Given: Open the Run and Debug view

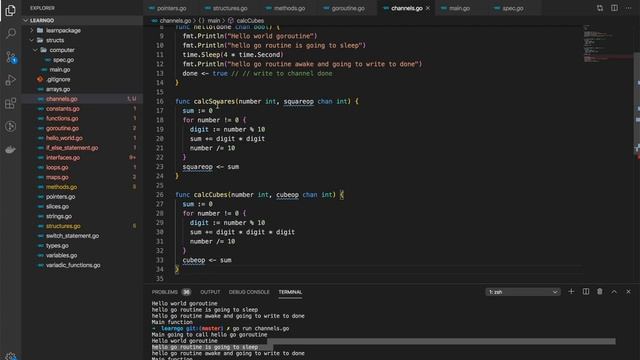Looking at the screenshot, I should coord(11,80).
